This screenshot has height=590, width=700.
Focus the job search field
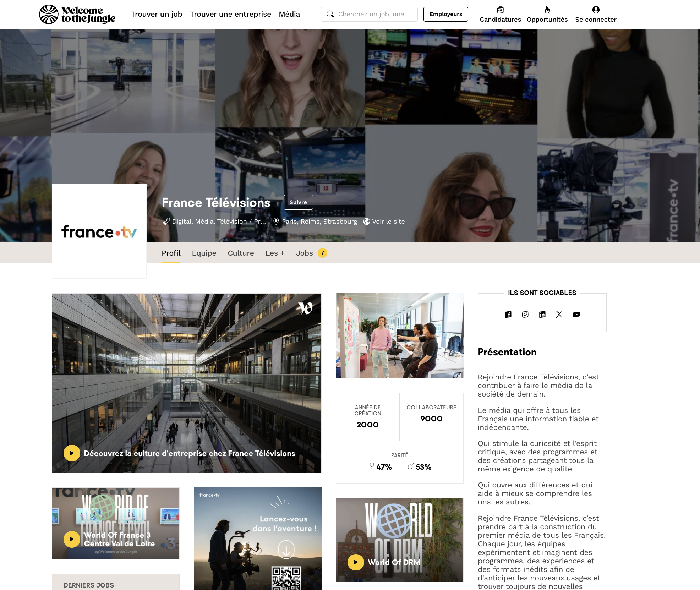coord(369,14)
